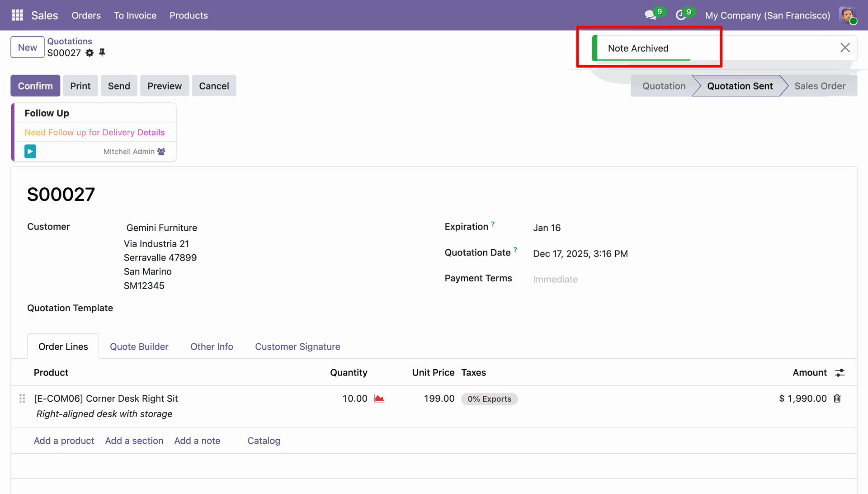
Task: Select the Sales Order status stage
Action: (820, 86)
